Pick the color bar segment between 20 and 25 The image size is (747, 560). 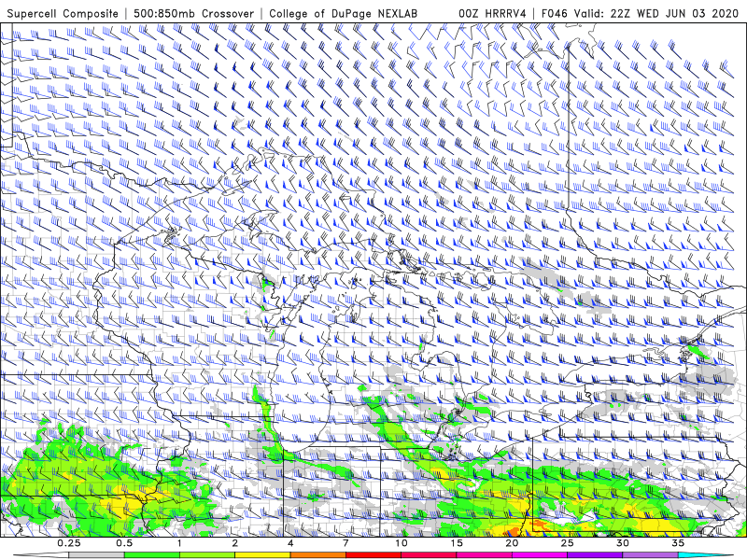coord(540,555)
